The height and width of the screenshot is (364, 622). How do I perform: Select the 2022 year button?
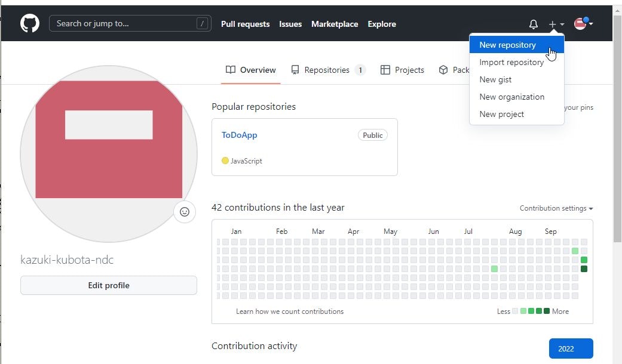click(x=571, y=348)
